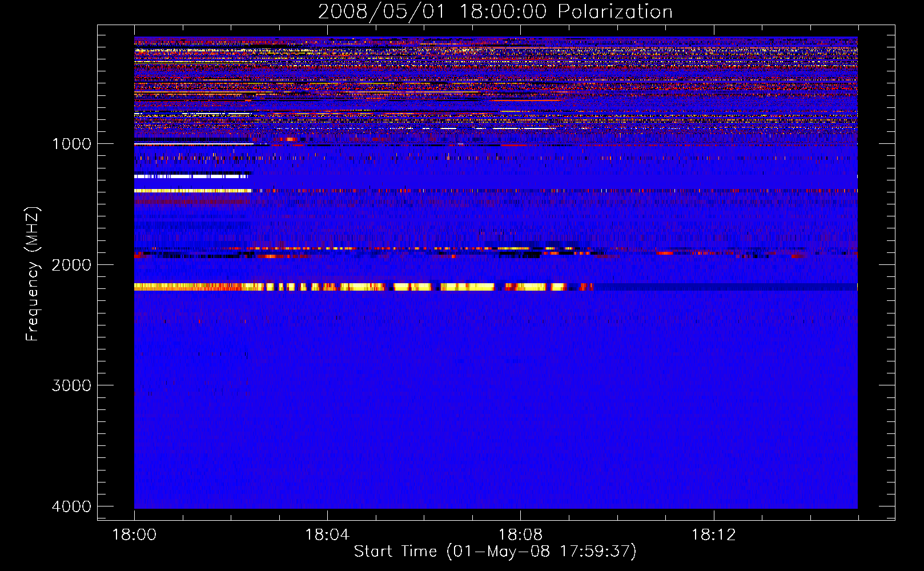
Task: Click the plot title '2008/05/01 18:00:00 Polarization'
Action: 495,11
